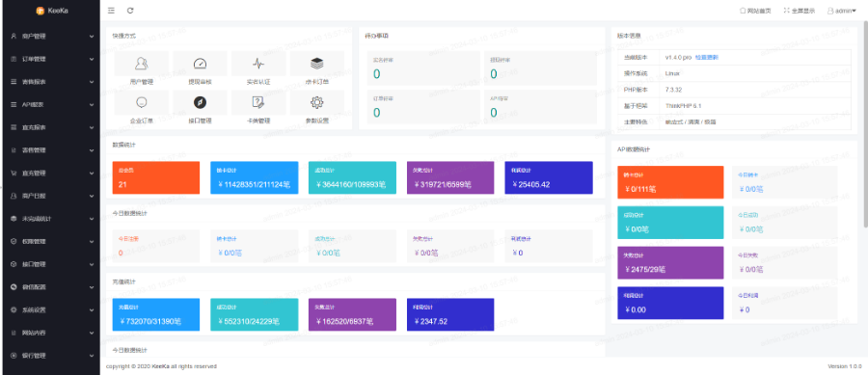Viewport: 868px width, 375px height.
Task: Open 接口管理 shortcut compass icon
Action: coord(200,102)
